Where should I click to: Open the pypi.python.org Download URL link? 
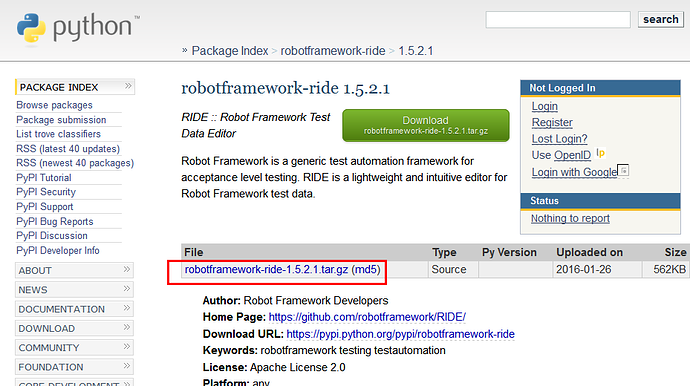click(x=400, y=334)
